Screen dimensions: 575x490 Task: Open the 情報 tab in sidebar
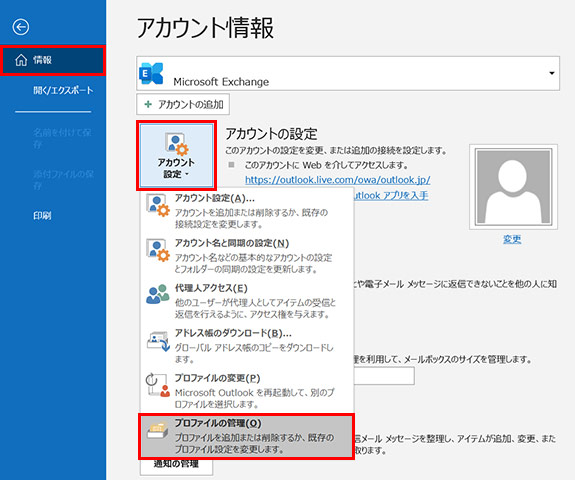(x=53, y=60)
